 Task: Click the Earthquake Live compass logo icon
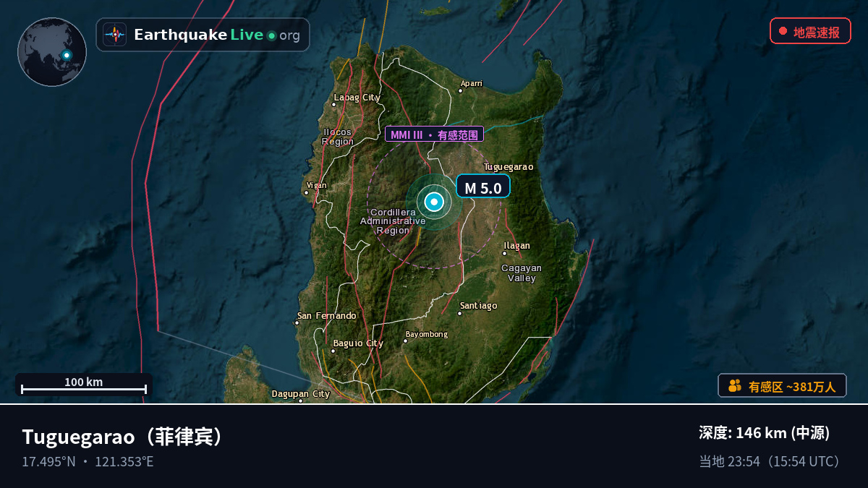[x=114, y=35]
